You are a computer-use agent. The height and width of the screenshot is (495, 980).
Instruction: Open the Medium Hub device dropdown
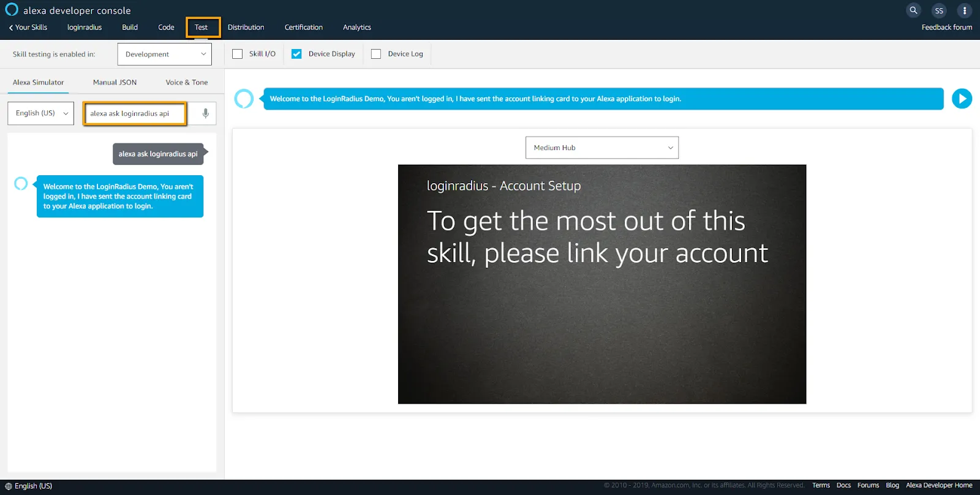pyautogui.click(x=602, y=148)
